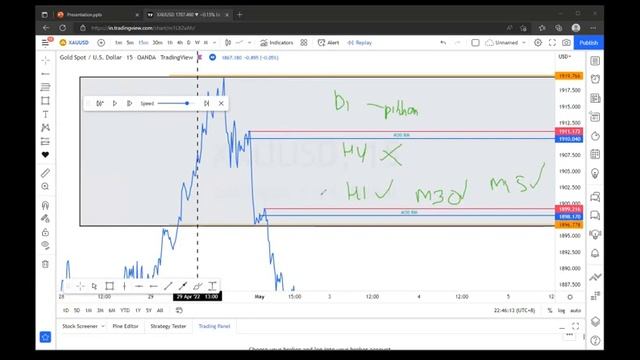
Task: Open the Stock Screener tab dropdown
Action: tap(103, 326)
